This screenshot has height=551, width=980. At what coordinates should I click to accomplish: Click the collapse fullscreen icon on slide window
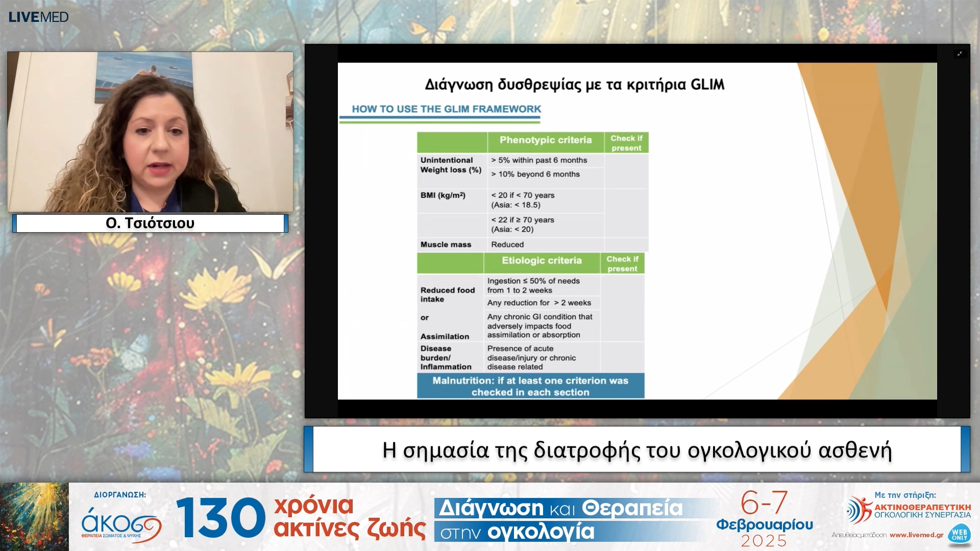click(x=960, y=54)
